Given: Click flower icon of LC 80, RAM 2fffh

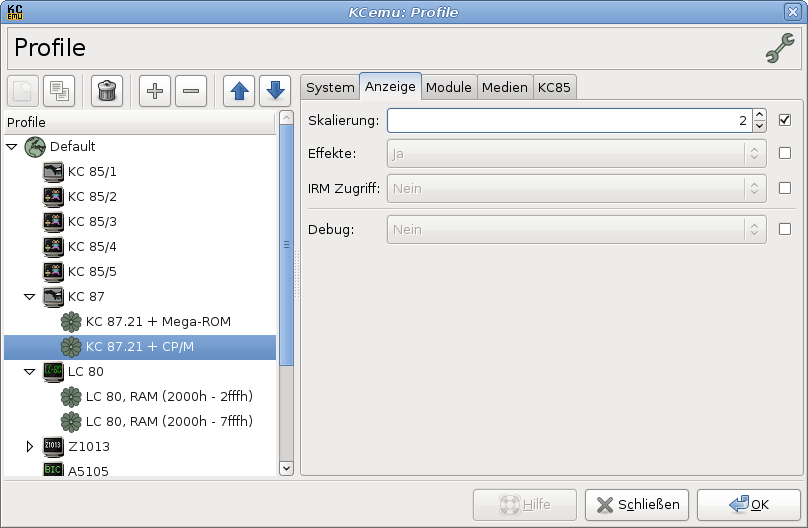Looking at the screenshot, I should 71,397.
